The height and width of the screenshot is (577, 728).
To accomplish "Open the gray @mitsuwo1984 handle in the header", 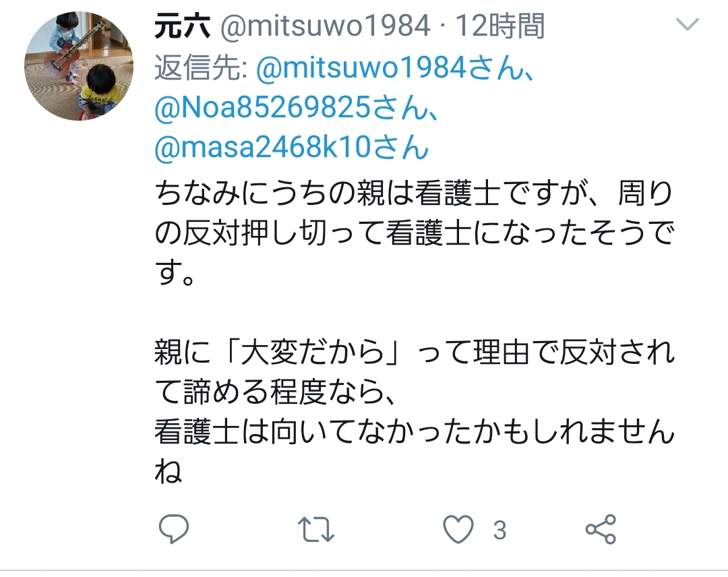I will (325, 26).
